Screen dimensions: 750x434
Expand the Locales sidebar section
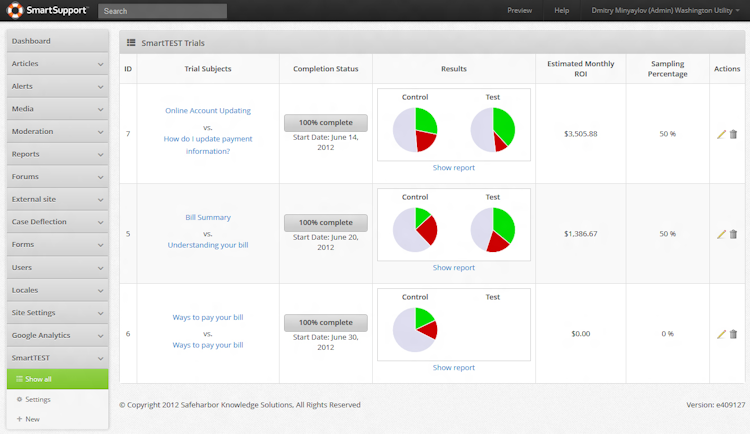click(x=57, y=290)
